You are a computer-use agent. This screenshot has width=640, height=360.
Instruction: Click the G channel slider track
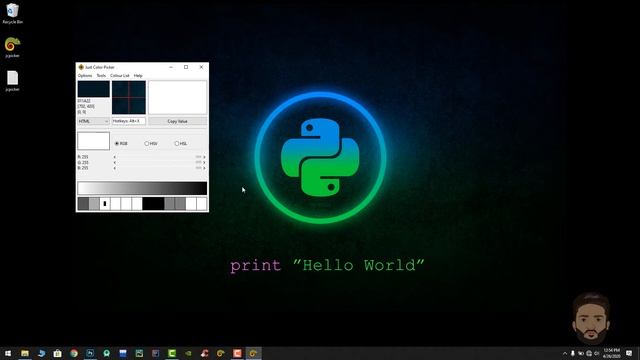pos(159,162)
